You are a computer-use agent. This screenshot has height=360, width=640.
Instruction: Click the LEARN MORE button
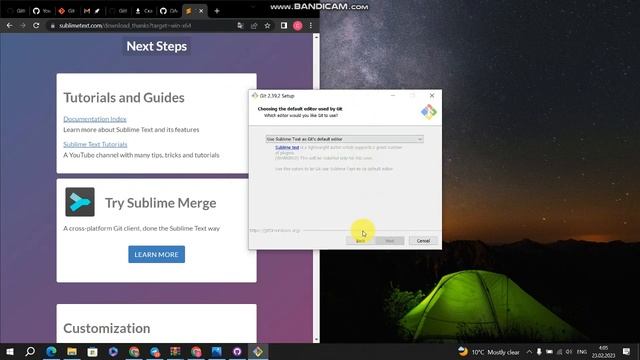[x=156, y=254]
